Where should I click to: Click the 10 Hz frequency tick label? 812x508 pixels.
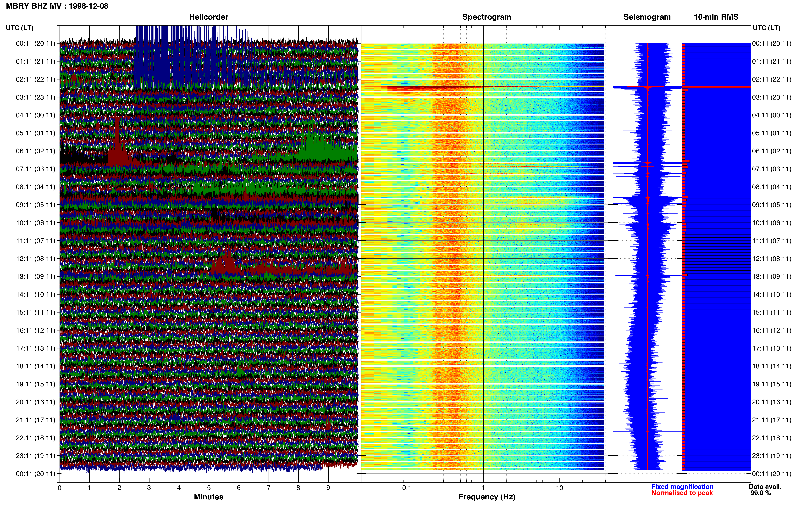click(x=559, y=487)
